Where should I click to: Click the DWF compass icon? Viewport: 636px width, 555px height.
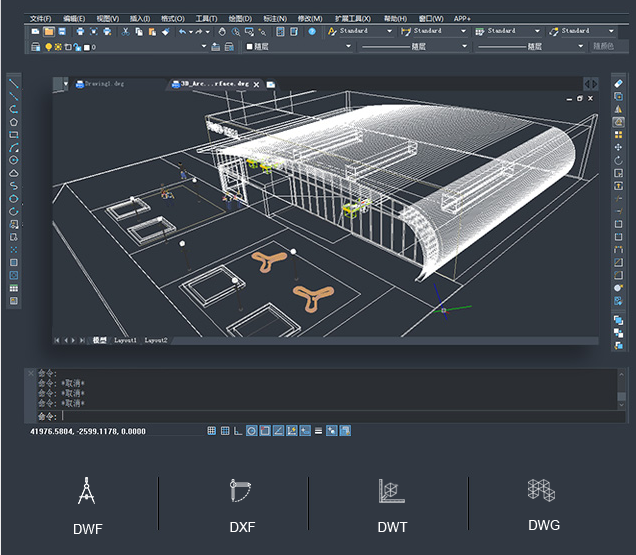click(x=87, y=491)
